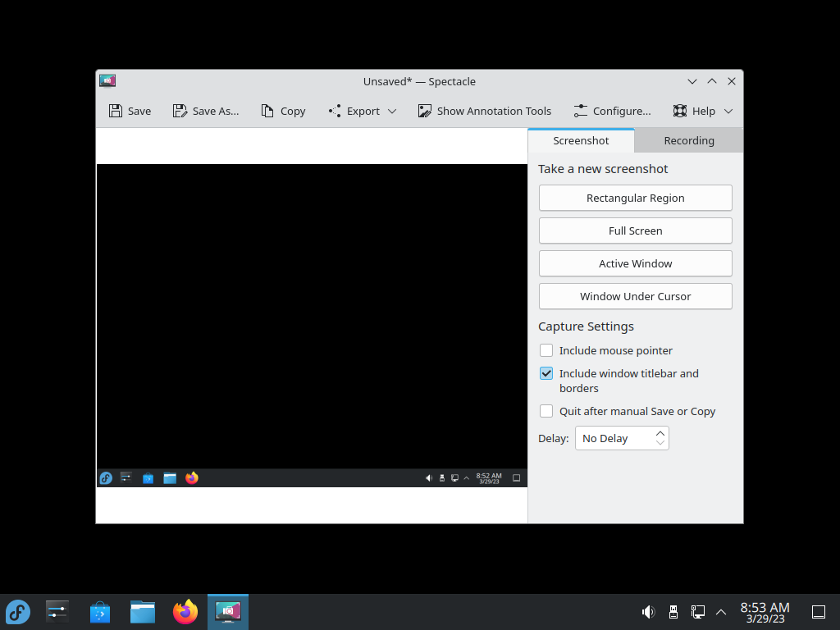Expand the Help dropdown arrow
This screenshot has height=630, width=840.
(728, 111)
